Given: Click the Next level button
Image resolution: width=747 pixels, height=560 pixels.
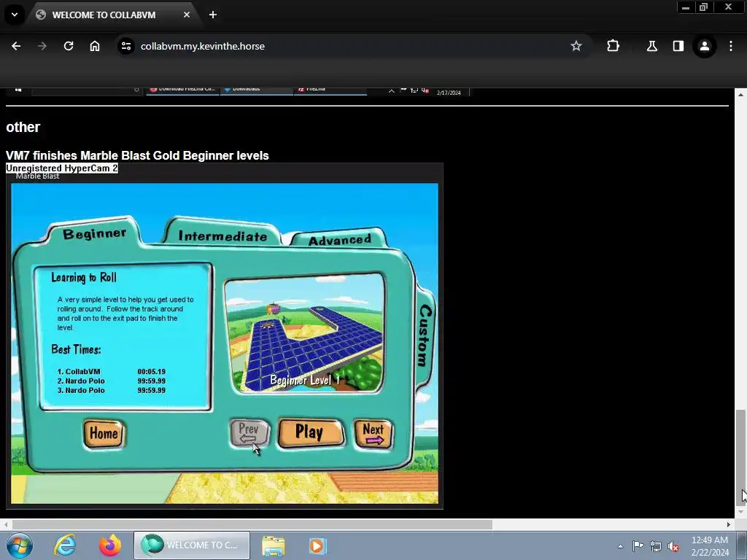Looking at the screenshot, I should (373, 433).
